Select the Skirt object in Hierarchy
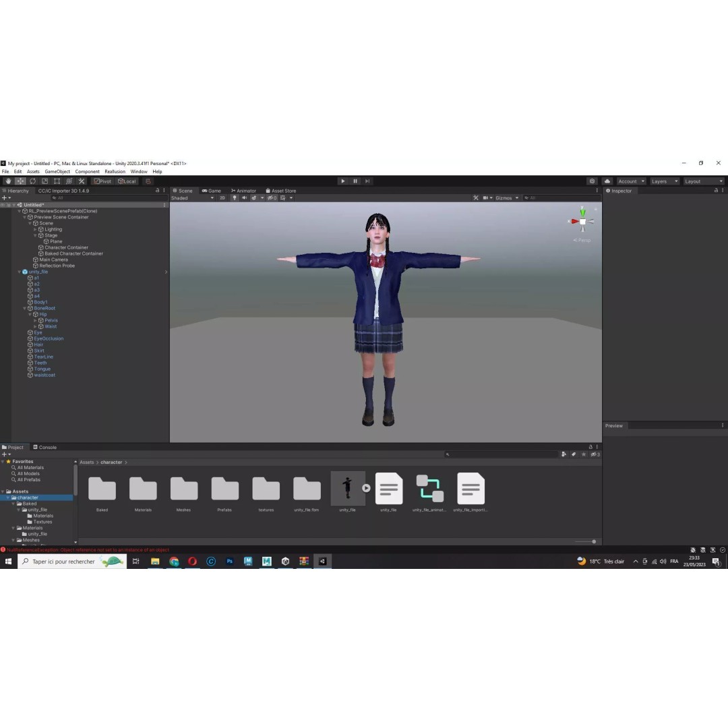 point(39,351)
